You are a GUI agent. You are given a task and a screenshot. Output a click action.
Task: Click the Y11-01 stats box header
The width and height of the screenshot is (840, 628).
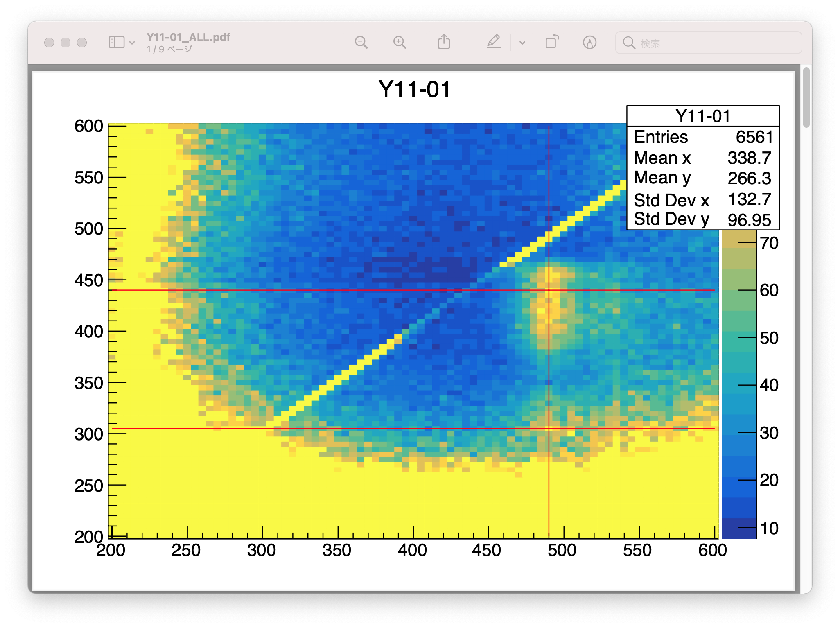point(703,116)
